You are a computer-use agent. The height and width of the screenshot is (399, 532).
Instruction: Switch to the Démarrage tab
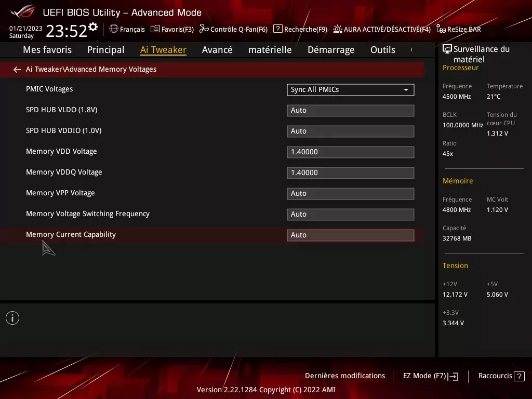[330, 50]
